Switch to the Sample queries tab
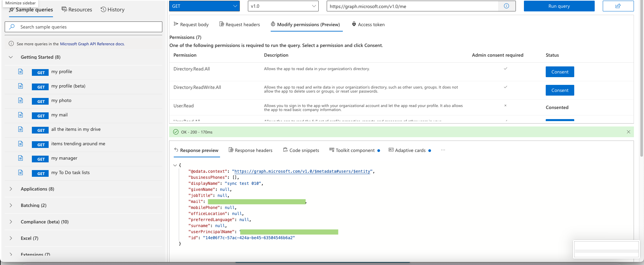Image resolution: width=644 pixels, height=265 pixels. click(31, 10)
